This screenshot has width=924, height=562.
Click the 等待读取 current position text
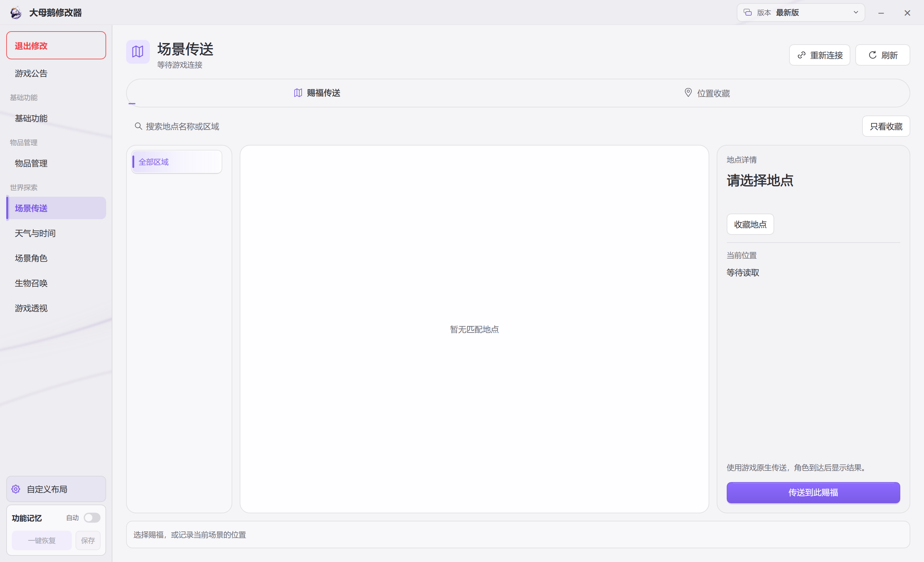743,273
